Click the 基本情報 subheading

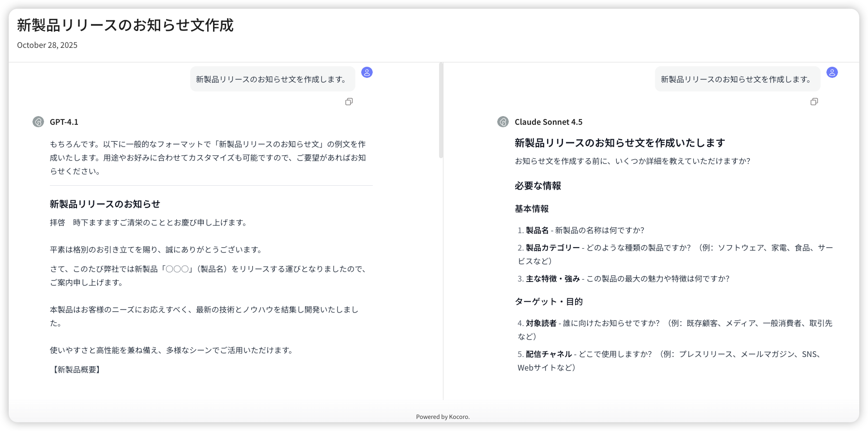point(532,209)
